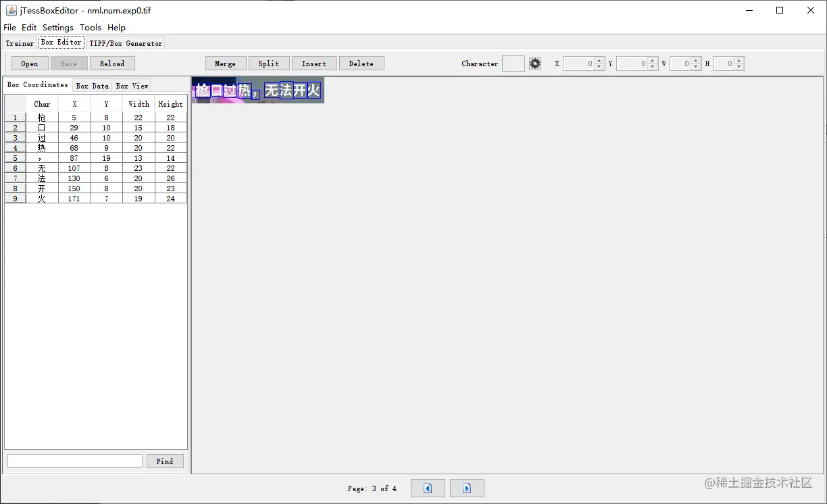
Task: Click the Y column header in table
Action: (107, 104)
